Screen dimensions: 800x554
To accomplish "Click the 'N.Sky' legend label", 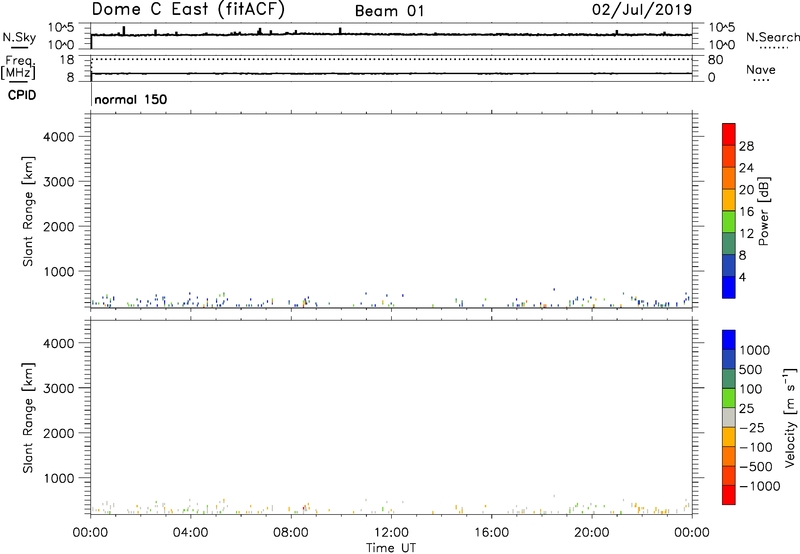I will 19,37.
